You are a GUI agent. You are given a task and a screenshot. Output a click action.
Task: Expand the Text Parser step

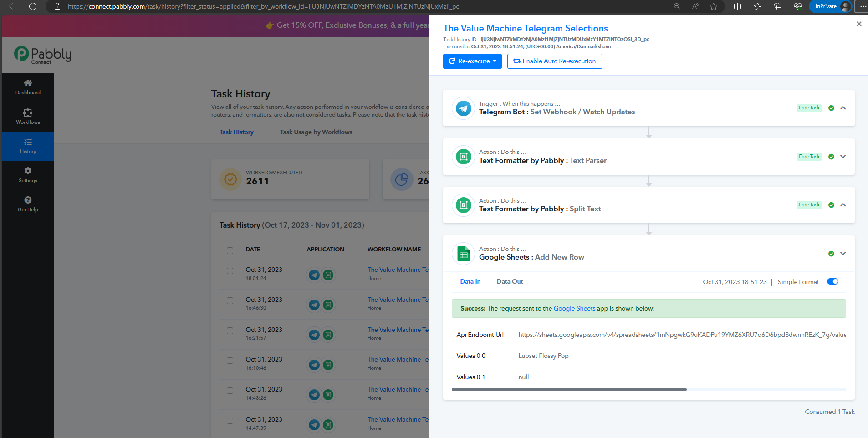pos(843,157)
